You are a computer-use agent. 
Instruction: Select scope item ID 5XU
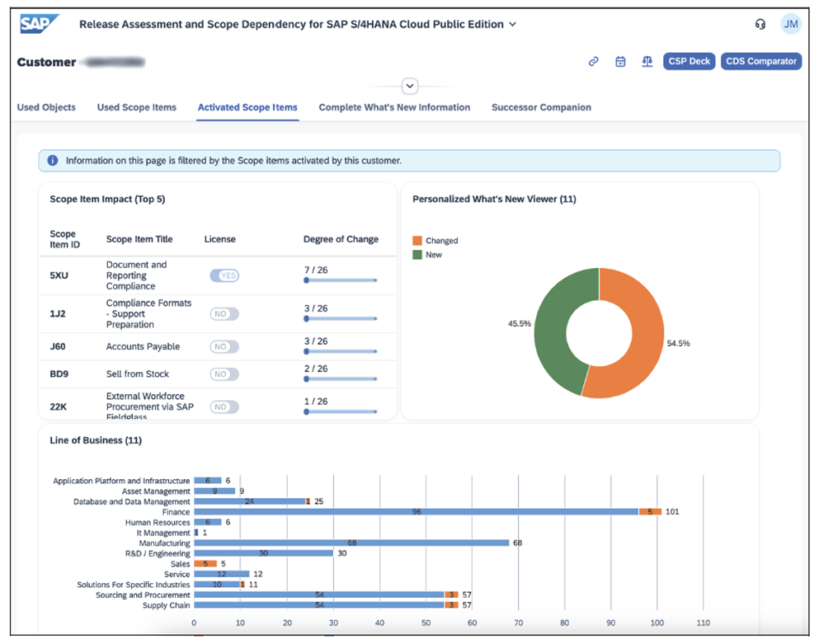[59, 275]
